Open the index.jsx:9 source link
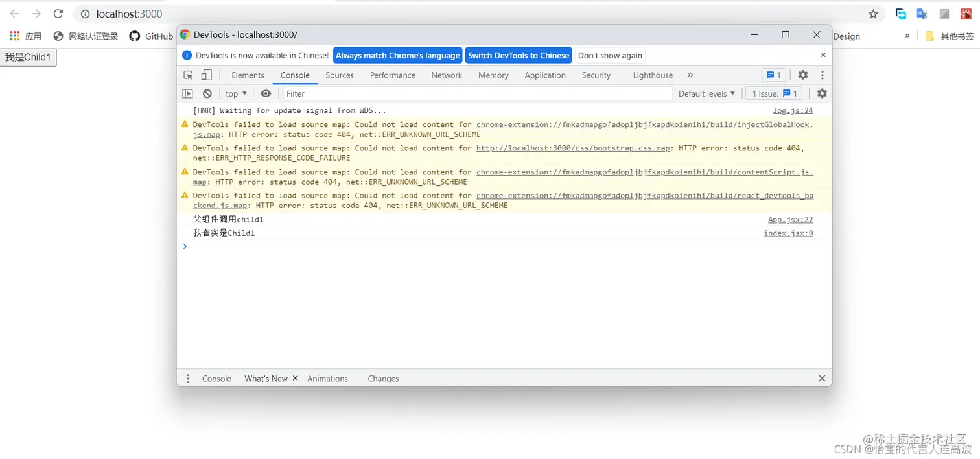Screen dimensions: 980x459 click(x=788, y=233)
